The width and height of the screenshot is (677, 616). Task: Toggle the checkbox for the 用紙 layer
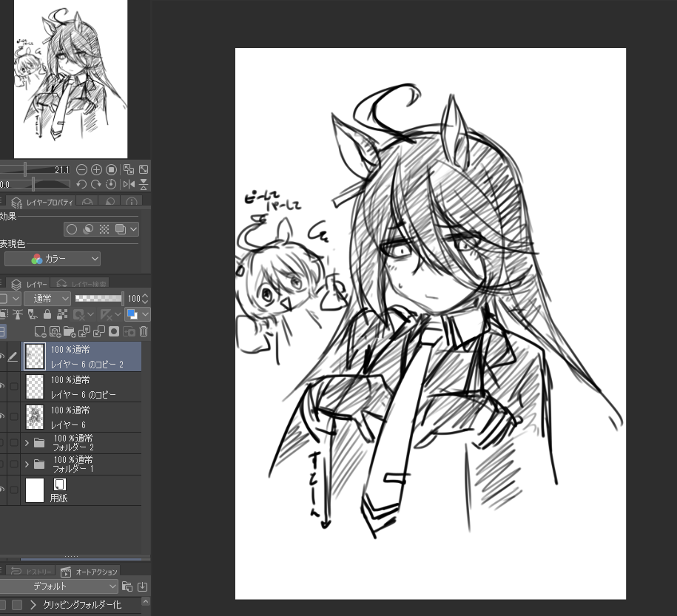(14, 490)
